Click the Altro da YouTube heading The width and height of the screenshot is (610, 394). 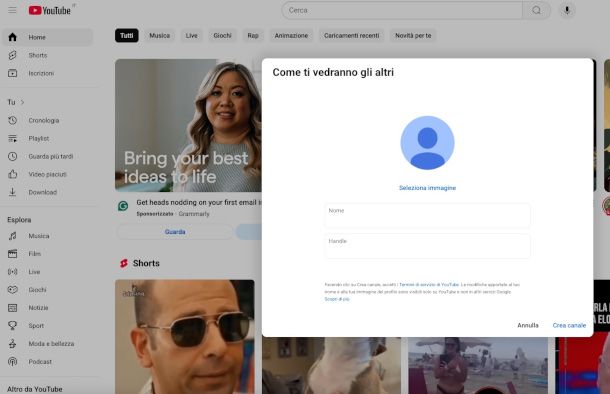point(35,389)
